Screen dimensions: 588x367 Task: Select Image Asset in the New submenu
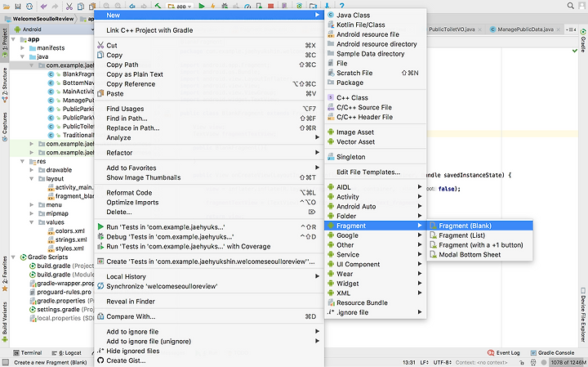point(375,132)
